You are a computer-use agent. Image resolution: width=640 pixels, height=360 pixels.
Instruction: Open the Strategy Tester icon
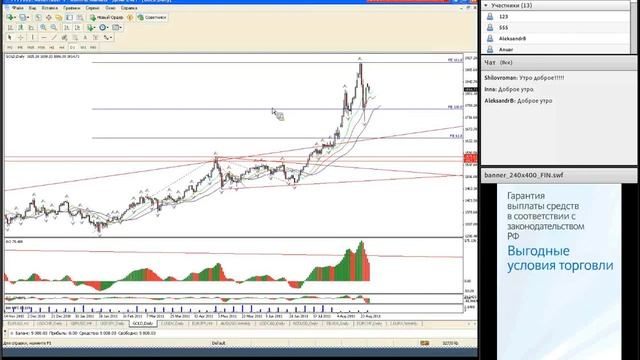80,17
